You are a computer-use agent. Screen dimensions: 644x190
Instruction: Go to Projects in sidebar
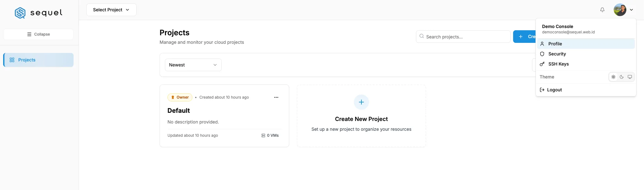[x=38, y=60]
